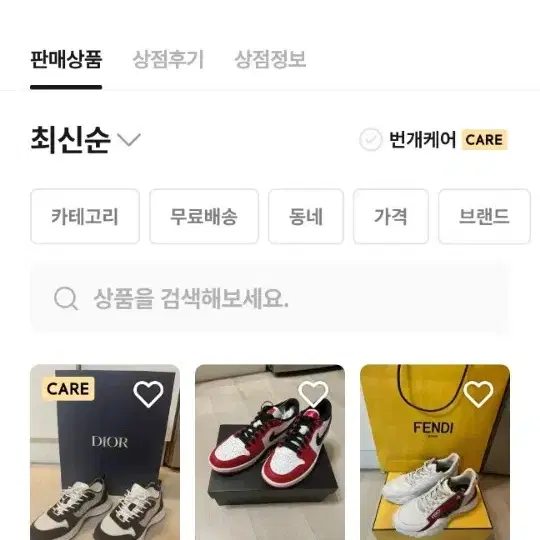Expand the 최신순 sort chevron
The width and height of the screenshot is (540, 540).
point(129,139)
